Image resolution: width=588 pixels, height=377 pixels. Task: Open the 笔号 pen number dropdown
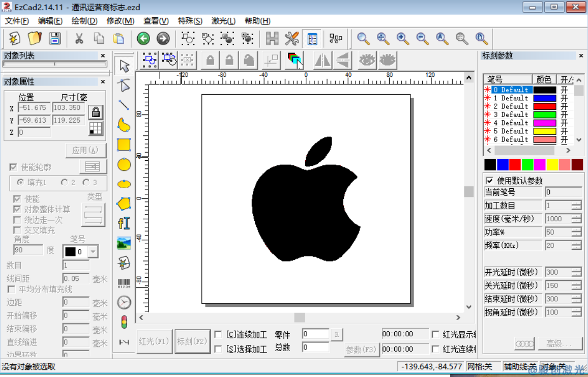pos(93,251)
